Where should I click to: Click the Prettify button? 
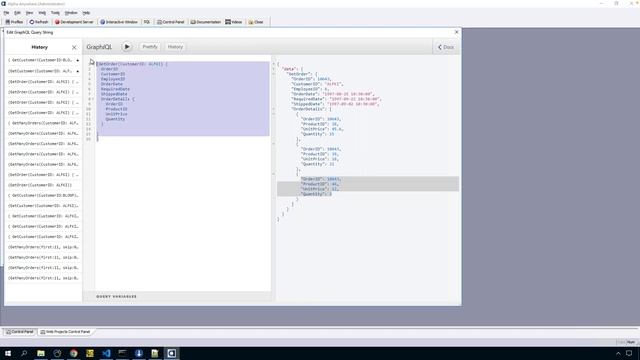[x=150, y=47]
